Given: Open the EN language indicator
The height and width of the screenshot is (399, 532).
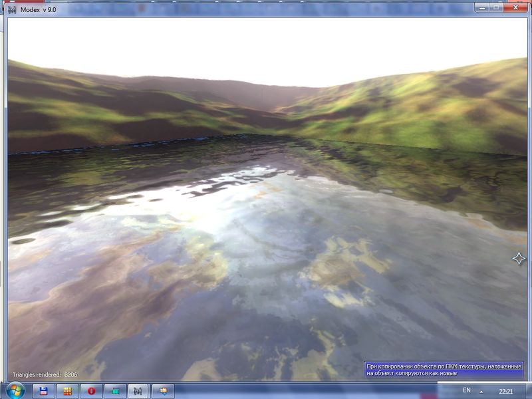Looking at the screenshot, I should point(467,390).
